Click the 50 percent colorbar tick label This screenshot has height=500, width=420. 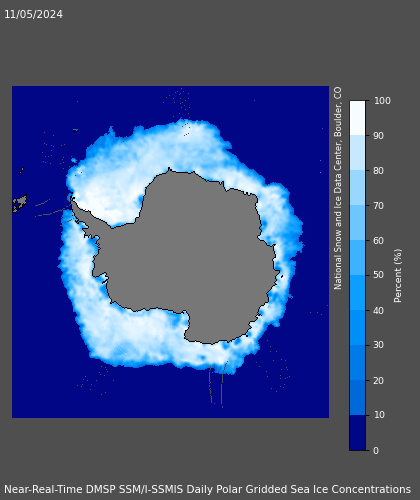(x=378, y=275)
